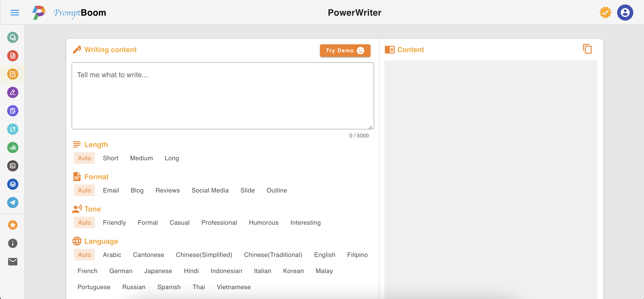Click the orange star favorites icon
The image size is (644, 299).
13,225
